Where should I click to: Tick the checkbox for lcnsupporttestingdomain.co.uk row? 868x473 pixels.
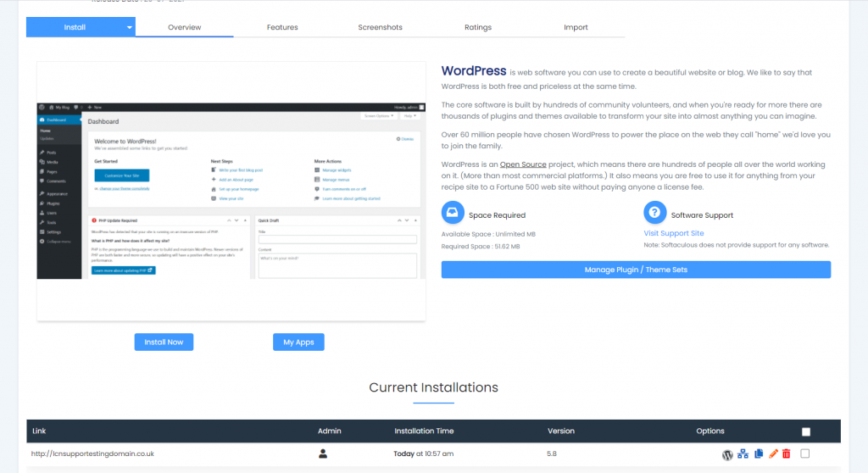(805, 454)
